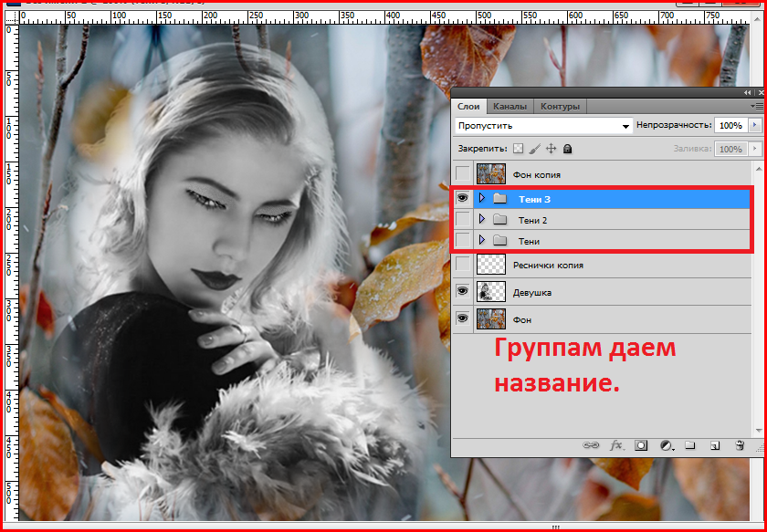
Task: Hide the Девушка layer
Action: coord(462,292)
